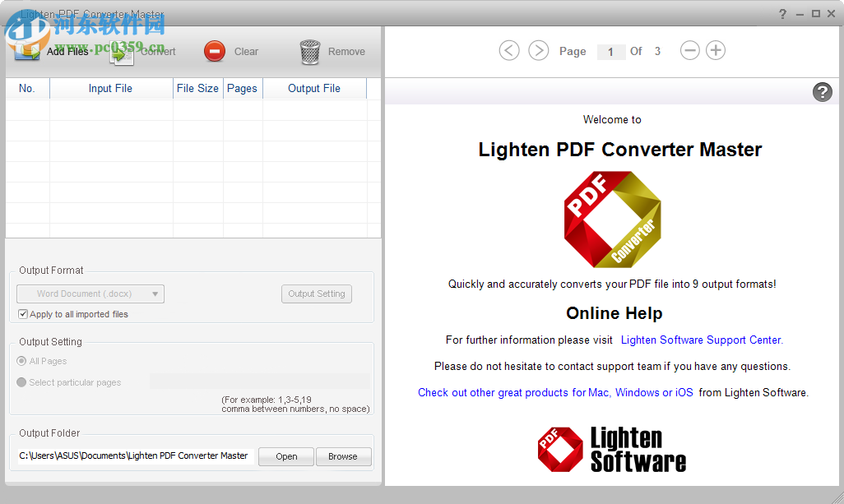Open the help question mark icon
The height and width of the screenshot is (504, 844).
[822, 92]
